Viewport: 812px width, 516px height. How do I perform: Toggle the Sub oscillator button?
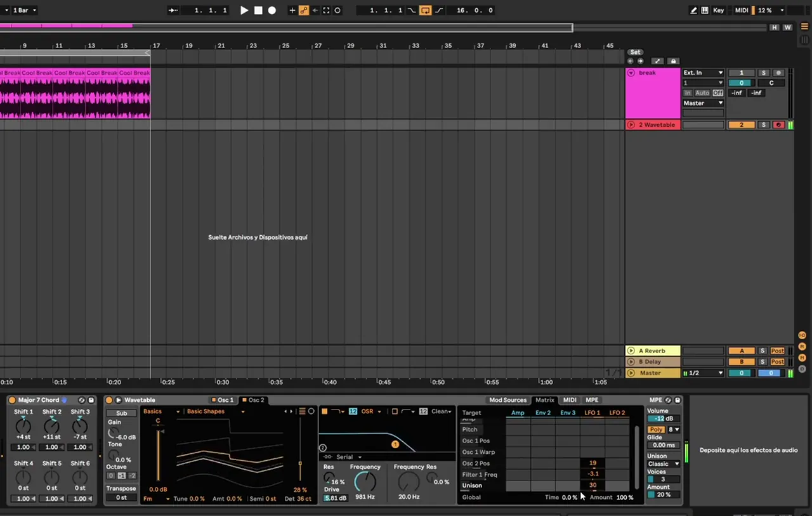[121, 413]
